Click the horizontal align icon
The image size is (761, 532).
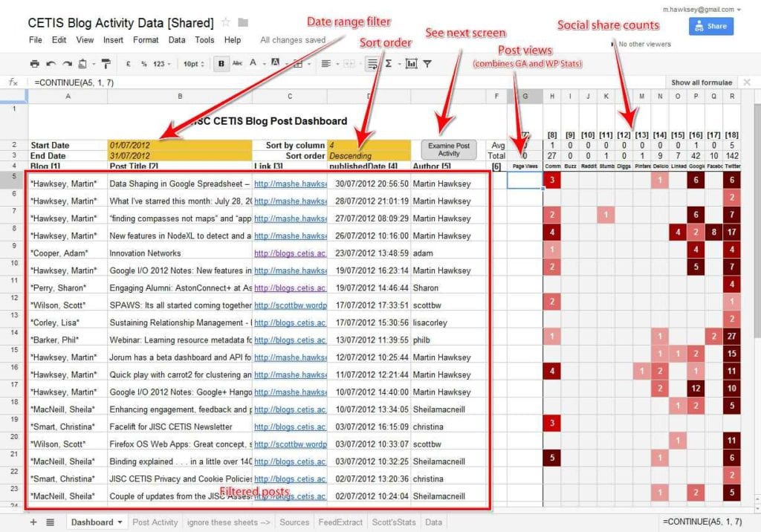[x=326, y=64]
